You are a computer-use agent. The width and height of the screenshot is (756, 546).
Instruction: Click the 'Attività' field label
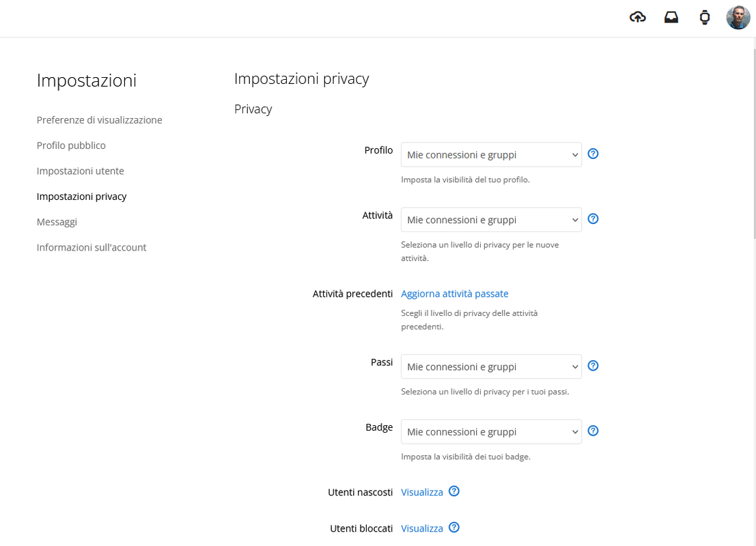(x=378, y=216)
